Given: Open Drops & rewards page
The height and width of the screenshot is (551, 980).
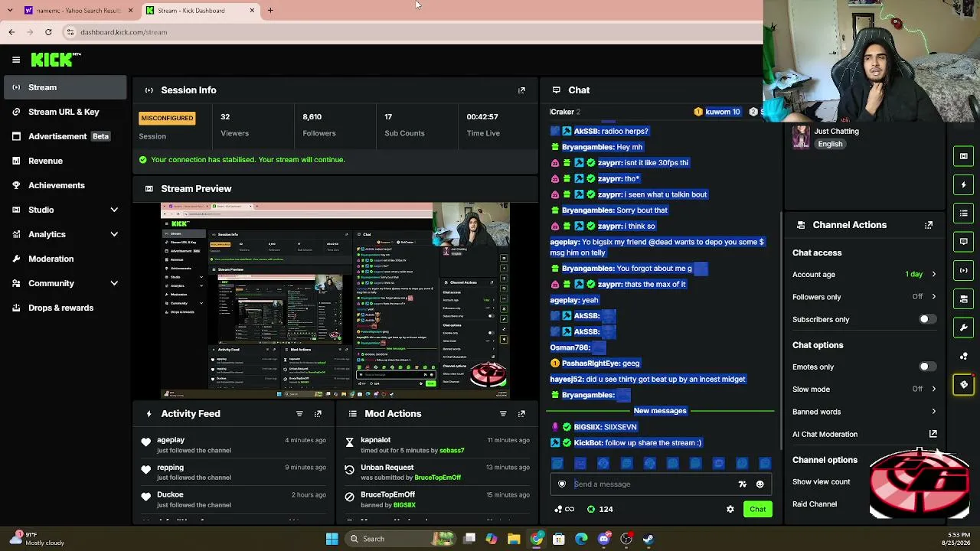Looking at the screenshot, I should (65, 308).
